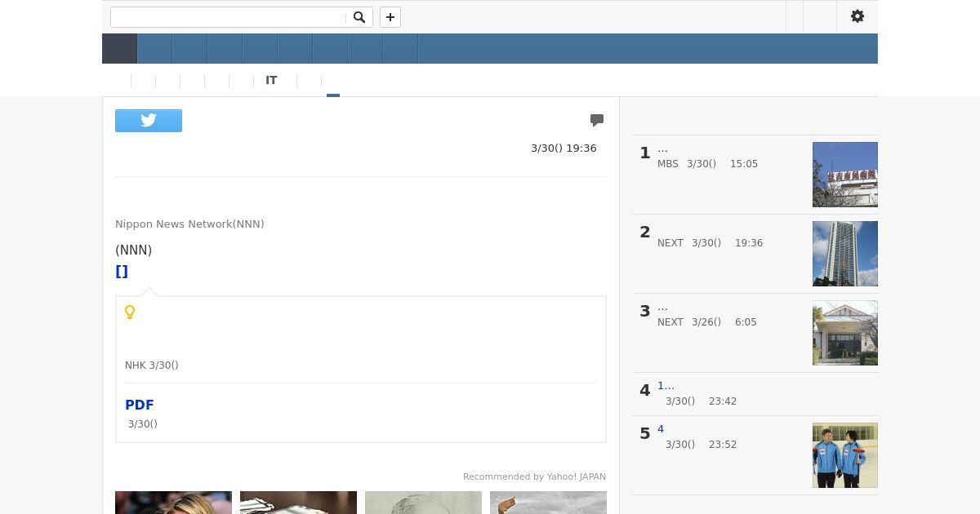Click the ranking number 2

coord(645,232)
